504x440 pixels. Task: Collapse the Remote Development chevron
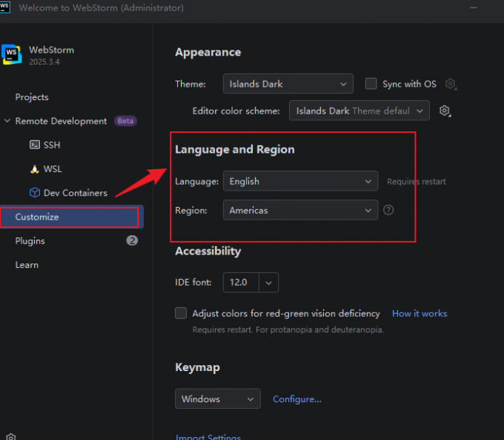7,121
